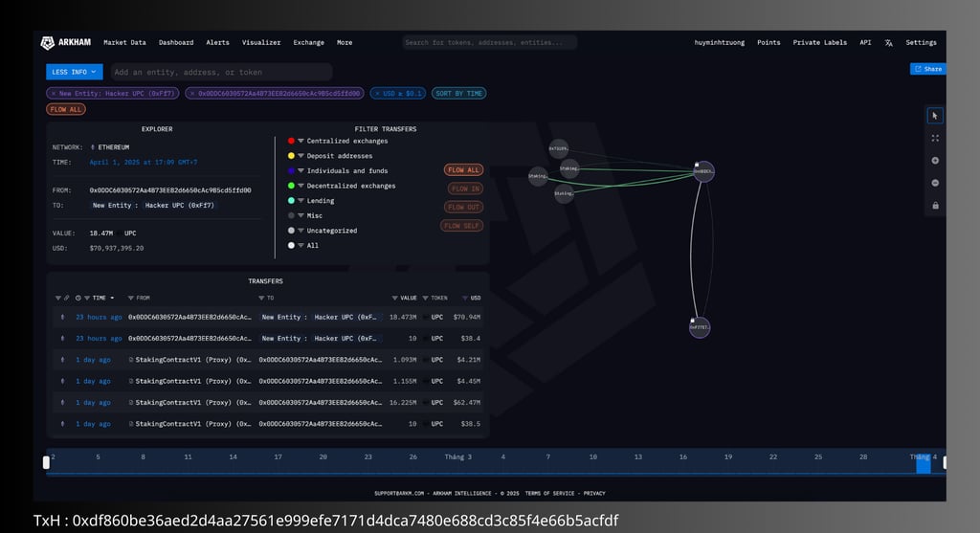The height and width of the screenshot is (533, 980).
Task: Select the topmost gray node in the graph
Action: [x=558, y=148]
